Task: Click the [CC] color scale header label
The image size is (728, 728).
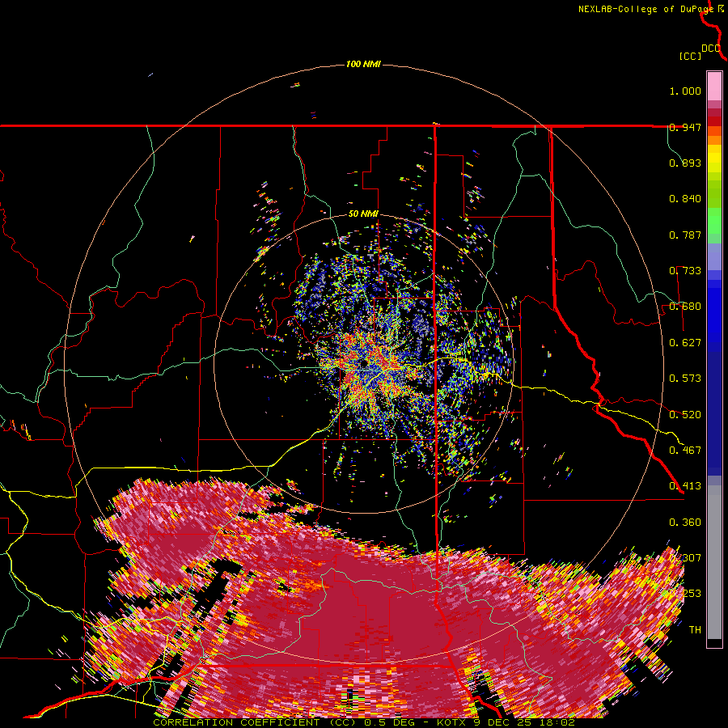Action: coord(690,56)
